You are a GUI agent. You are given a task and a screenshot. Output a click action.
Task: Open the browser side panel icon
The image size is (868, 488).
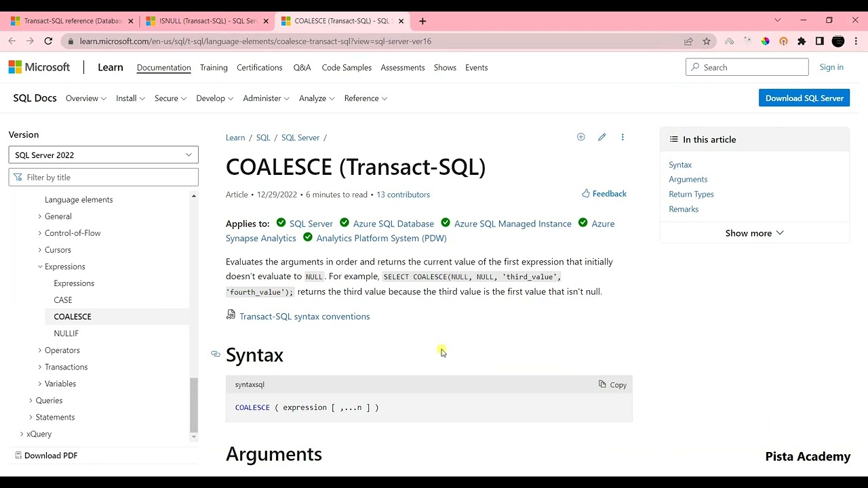pyautogui.click(x=819, y=41)
